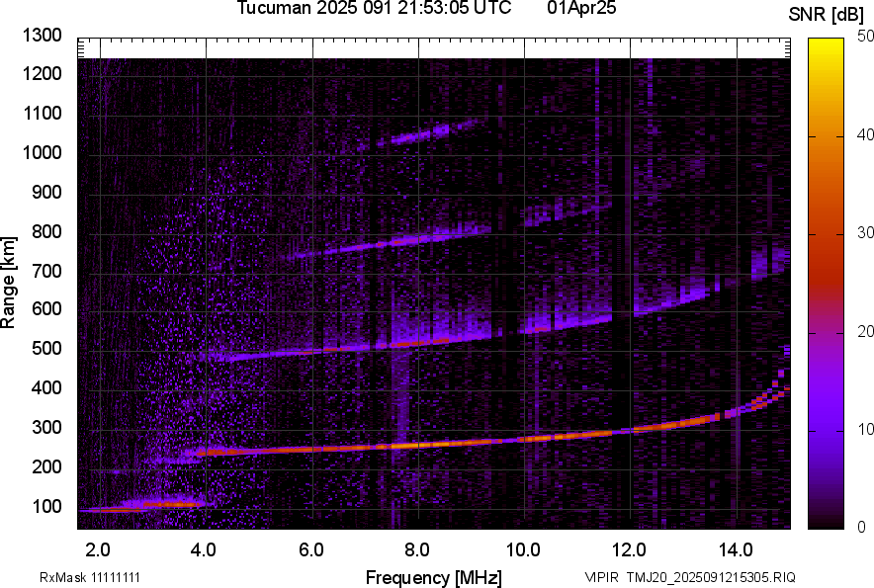
Task: Click the range tick label 1300
Action: [x=43, y=36]
